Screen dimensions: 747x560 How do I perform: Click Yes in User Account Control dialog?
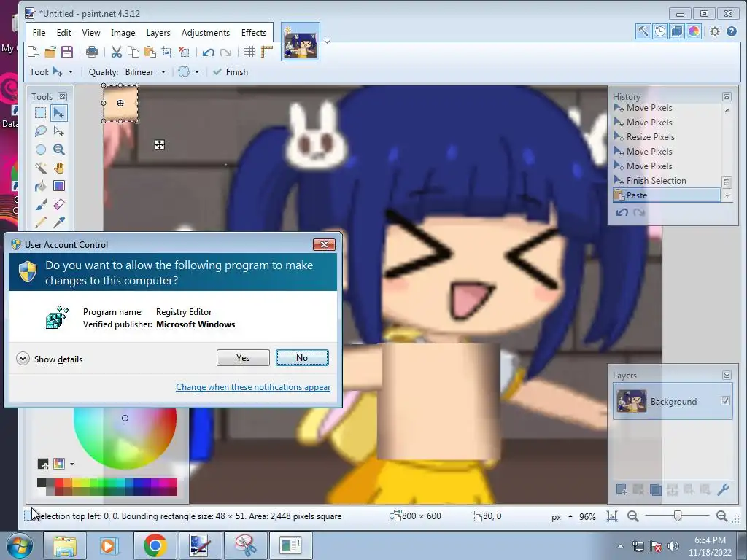click(243, 357)
